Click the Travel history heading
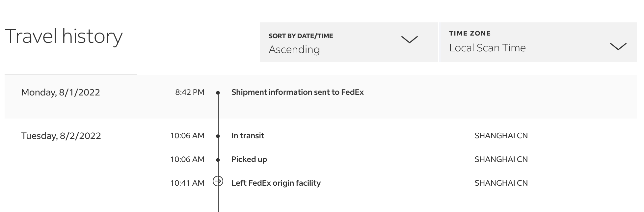 point(64,36)
